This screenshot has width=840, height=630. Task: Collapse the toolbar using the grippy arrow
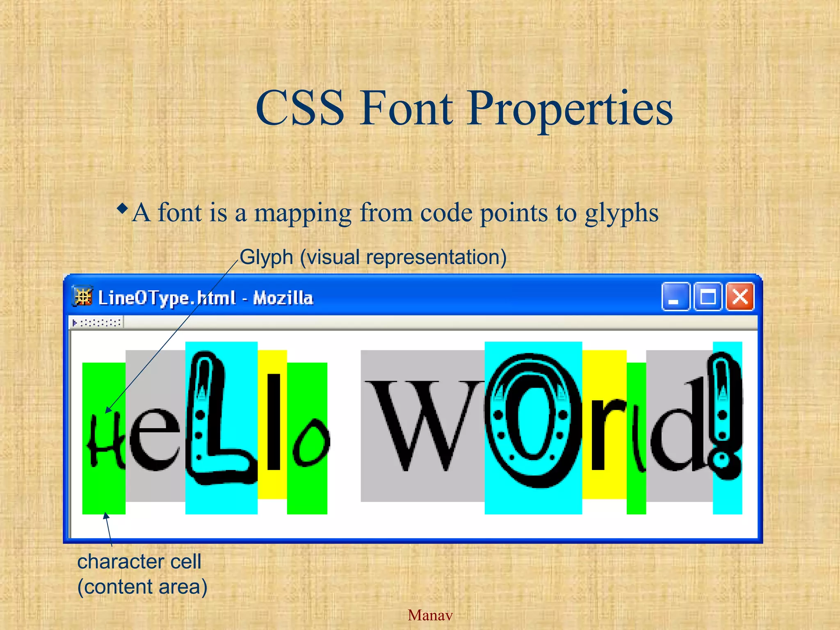click(75, 323)
